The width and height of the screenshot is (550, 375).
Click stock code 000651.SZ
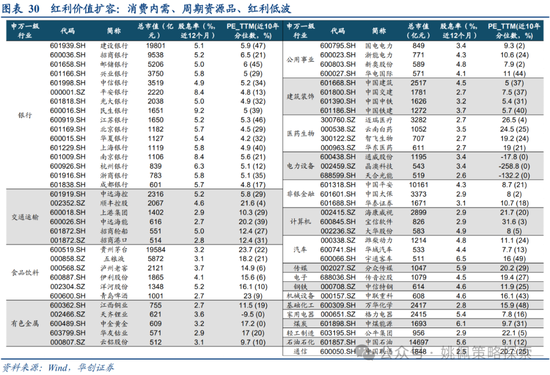pos(338,314)
